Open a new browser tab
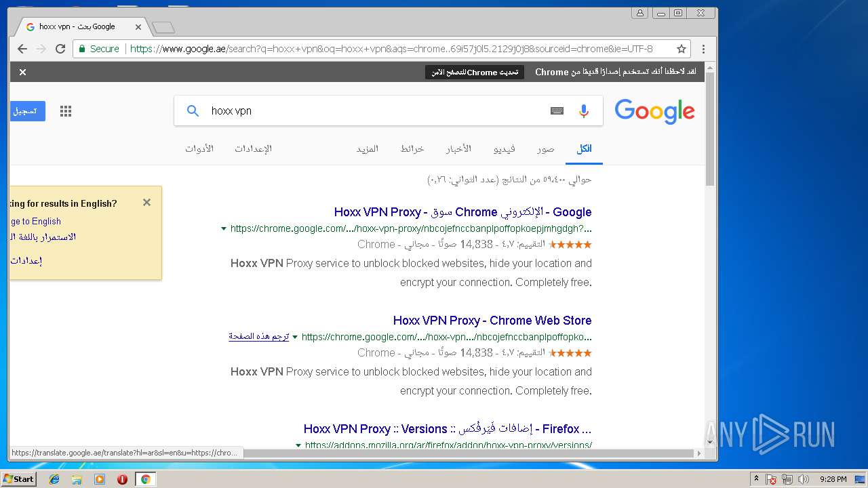Image resolution: width=868 pixels, height=488 pixels. point(163,27)
